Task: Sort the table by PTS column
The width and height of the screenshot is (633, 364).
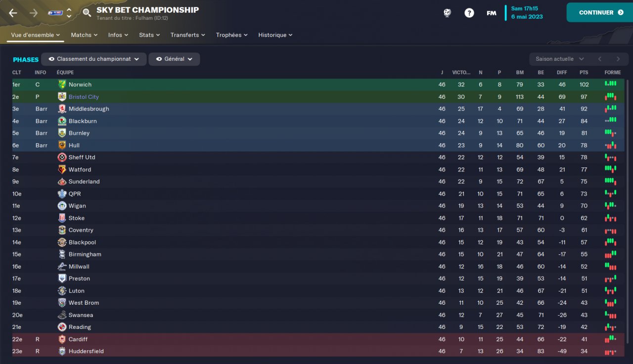Action: (x=584, y=73)
